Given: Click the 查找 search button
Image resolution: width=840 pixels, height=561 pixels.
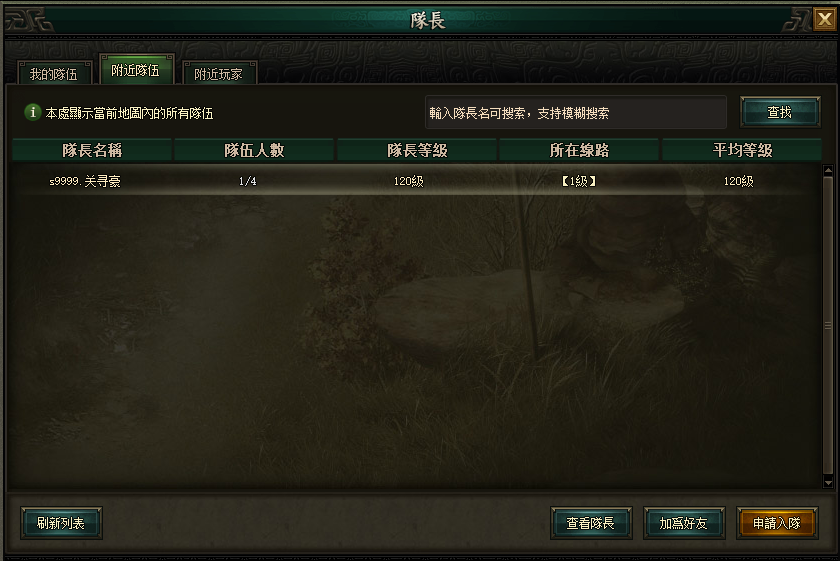Looking at the screenshot, I should click(780, 112).
